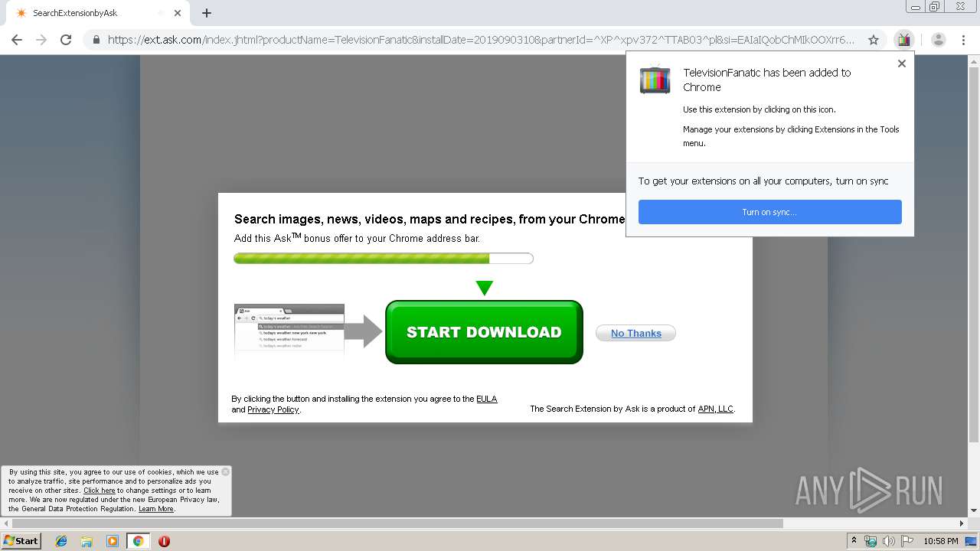Viewport: 980px width, 551px height.
Task: Reload the page with the refresh icon
Action: 66,40
